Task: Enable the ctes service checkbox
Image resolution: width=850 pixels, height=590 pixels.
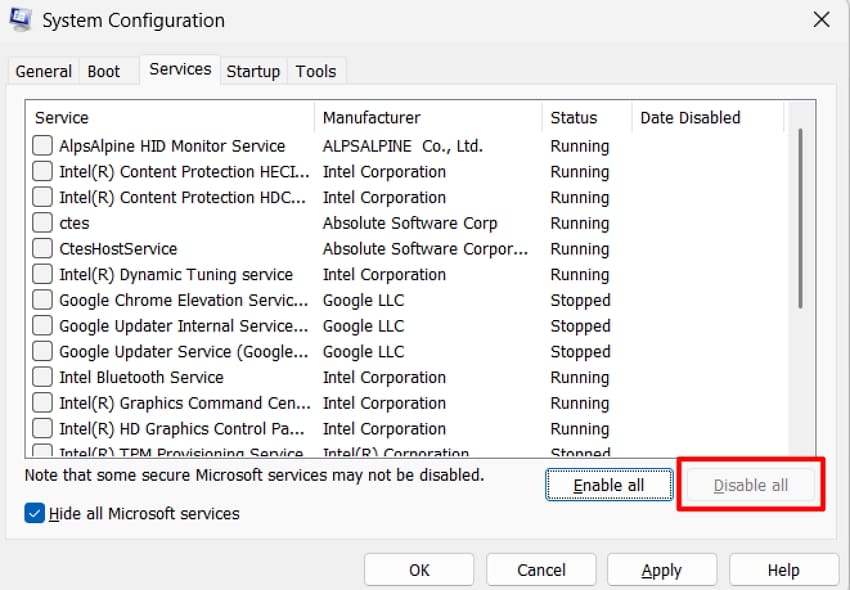Action: click(x=42, y=223)
